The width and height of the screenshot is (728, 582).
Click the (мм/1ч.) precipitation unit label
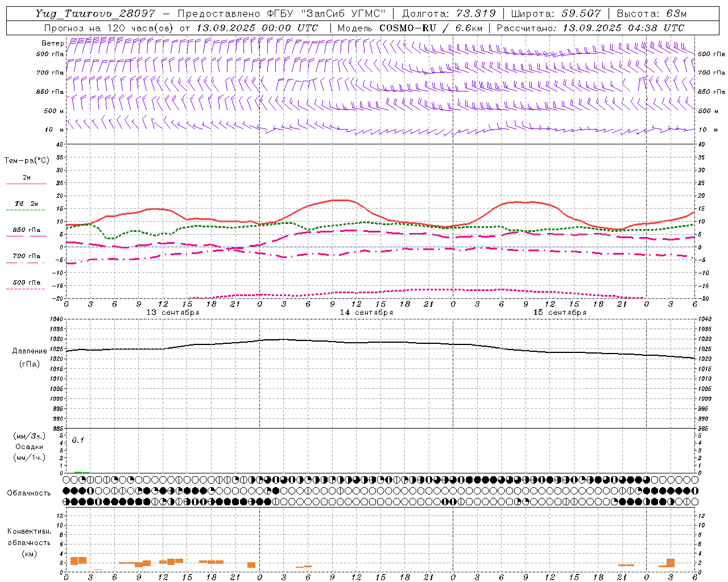tap(30, 458)
